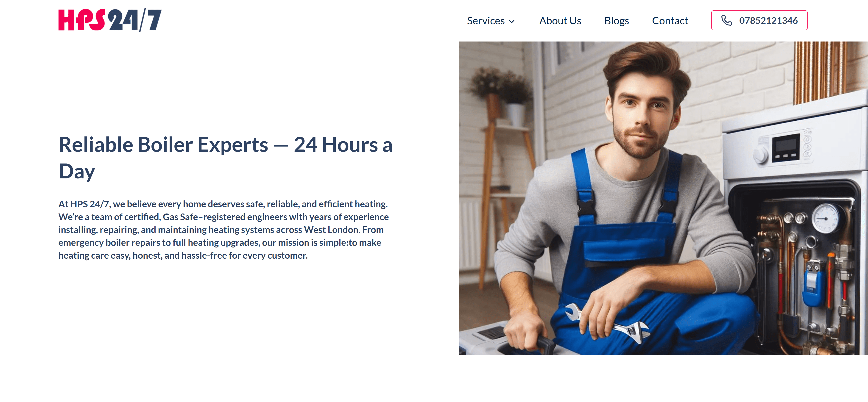
Task: Click the heading Reliable Boiler Experts
Action: pos(163,145)
